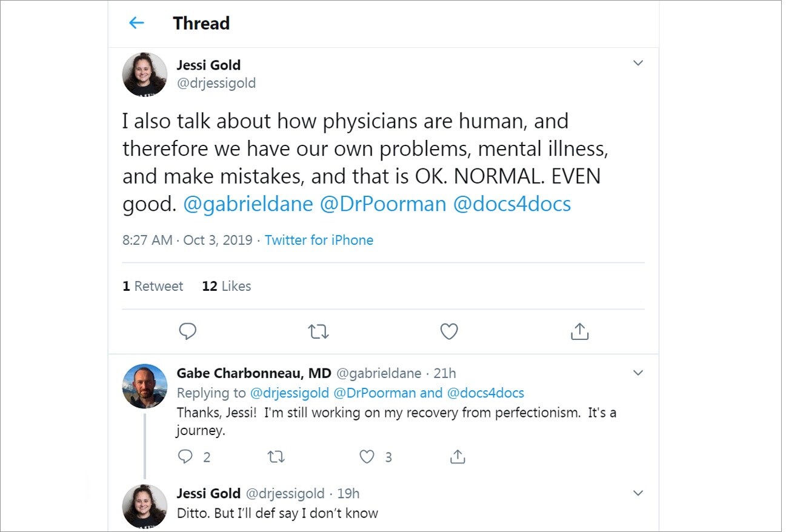The width and height of the screenshot is (786, 532).
Task: Like the main tweet with the heart icon
Action: tap(448, 331)
